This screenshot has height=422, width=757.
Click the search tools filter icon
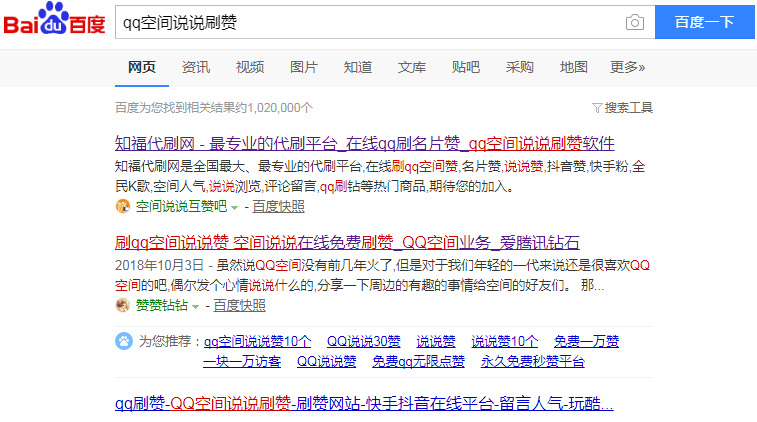click(597, 107)
